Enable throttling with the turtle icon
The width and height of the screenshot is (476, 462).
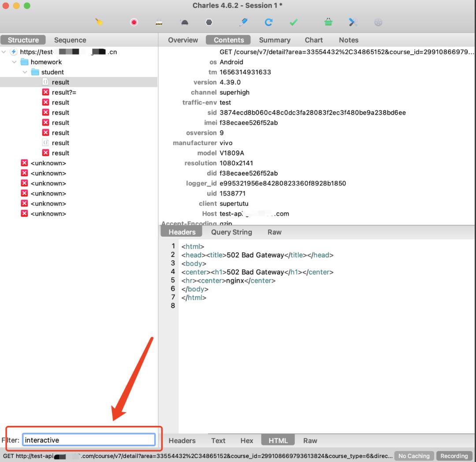coord(184,22)
